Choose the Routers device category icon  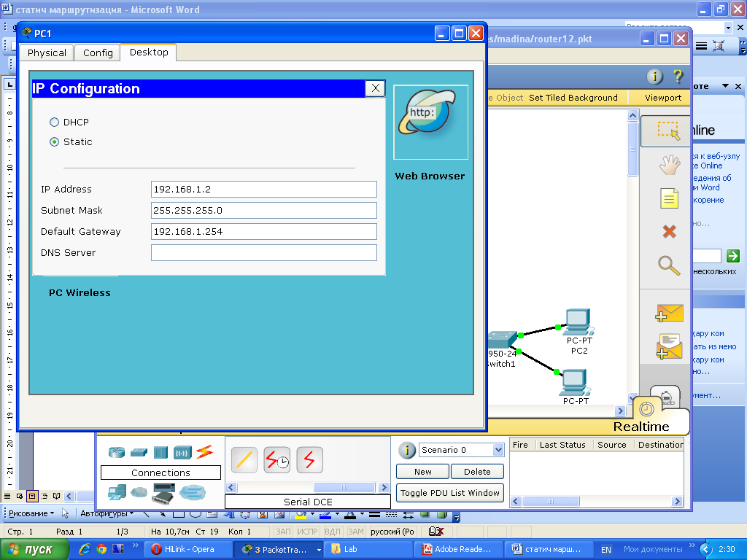pyautogui.click(x=116, y=452)
